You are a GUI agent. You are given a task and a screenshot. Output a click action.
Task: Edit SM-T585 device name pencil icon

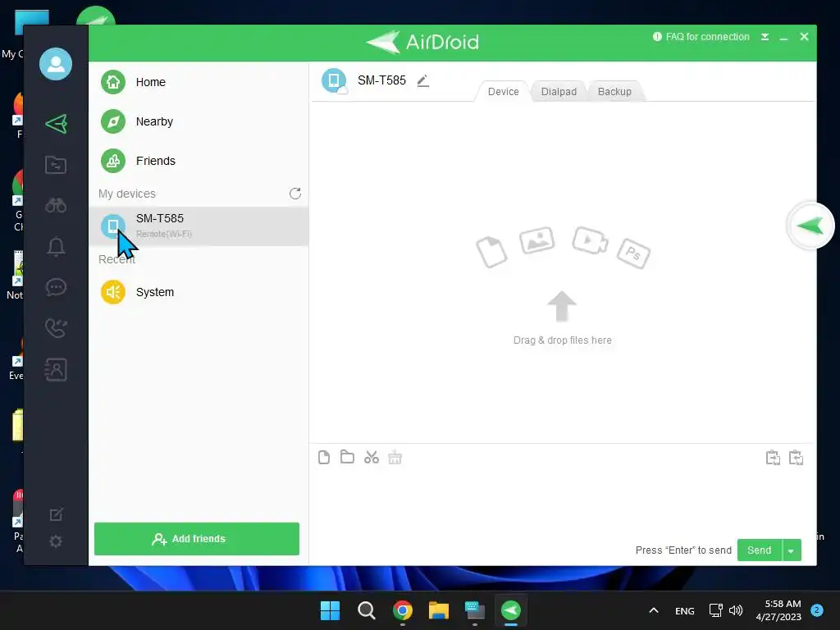[x=423, y=81]
